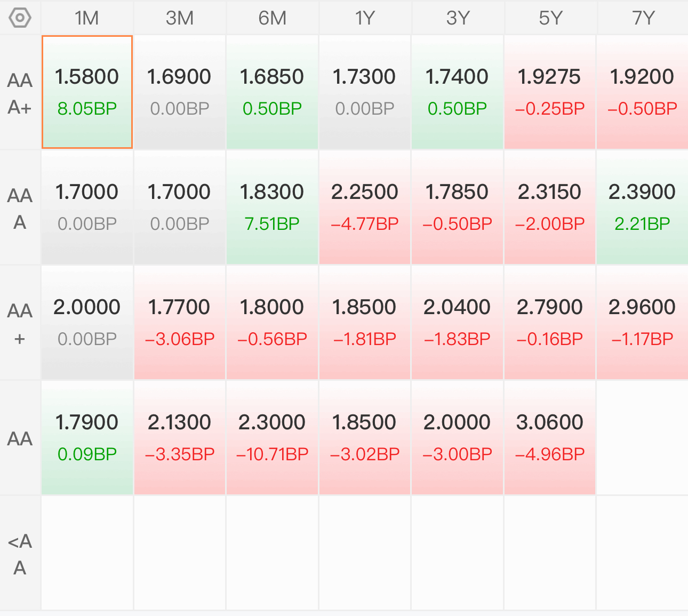The height and width of the screenshot is (616, 688).
Task: Click the AAA+ row label
Action: (20, 93)
